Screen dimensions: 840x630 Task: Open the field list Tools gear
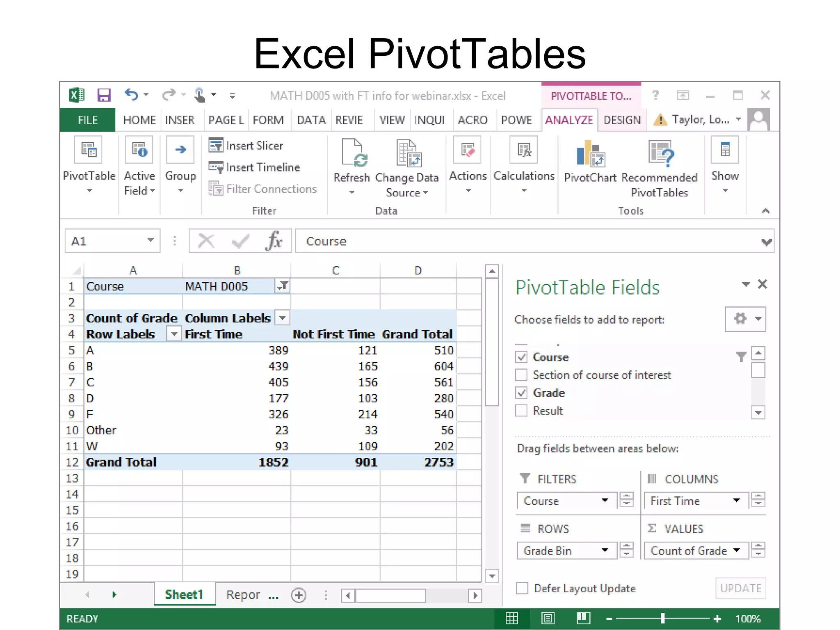(x=745, y=319)
